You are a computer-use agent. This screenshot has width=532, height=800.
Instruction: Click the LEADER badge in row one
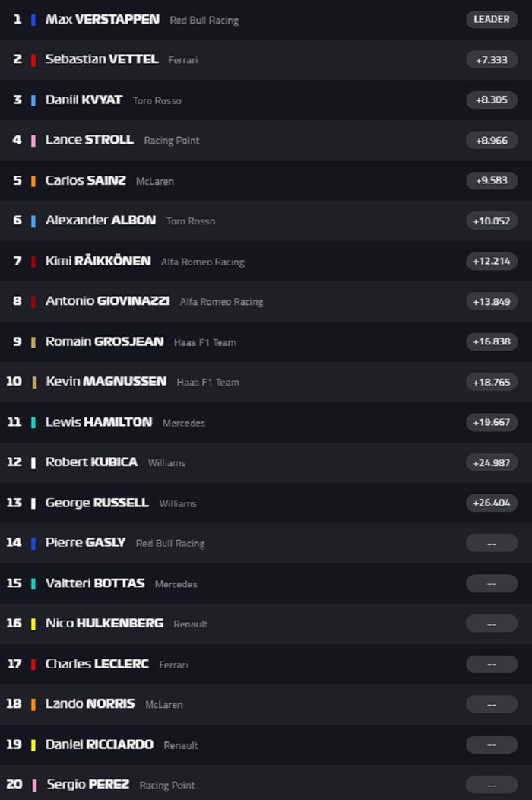491,19
